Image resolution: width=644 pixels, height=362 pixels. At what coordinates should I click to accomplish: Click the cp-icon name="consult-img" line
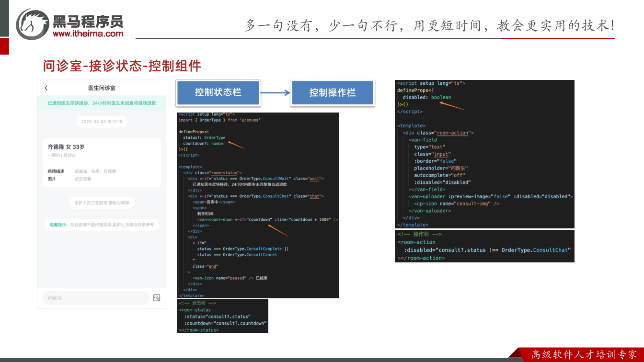pyautogui.click(x=457, y=204)
